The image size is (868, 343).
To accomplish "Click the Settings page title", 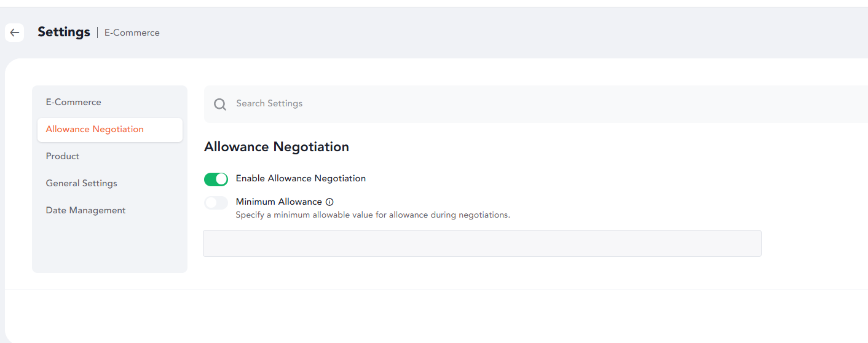I will point(64,32).
